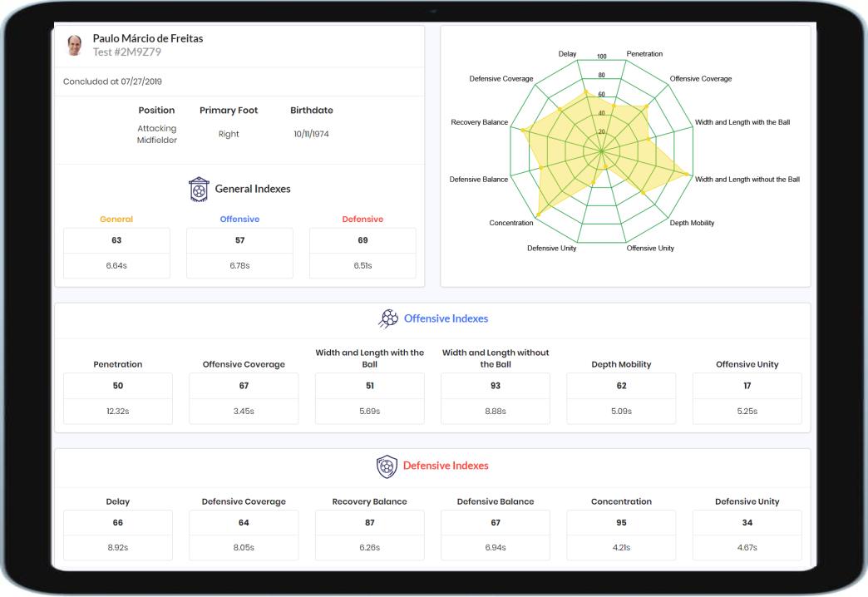
Task: Select the General index score card
Action: (x=116, y=253)
